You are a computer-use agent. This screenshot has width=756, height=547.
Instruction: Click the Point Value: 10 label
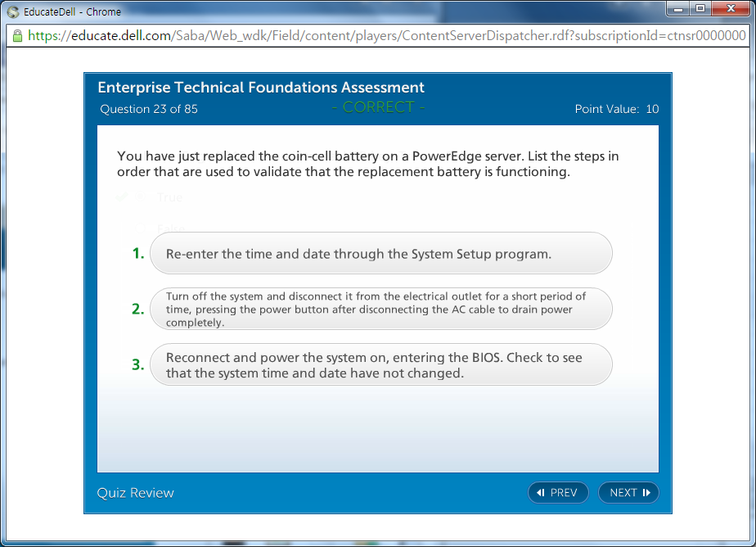[x=616, y=109]
